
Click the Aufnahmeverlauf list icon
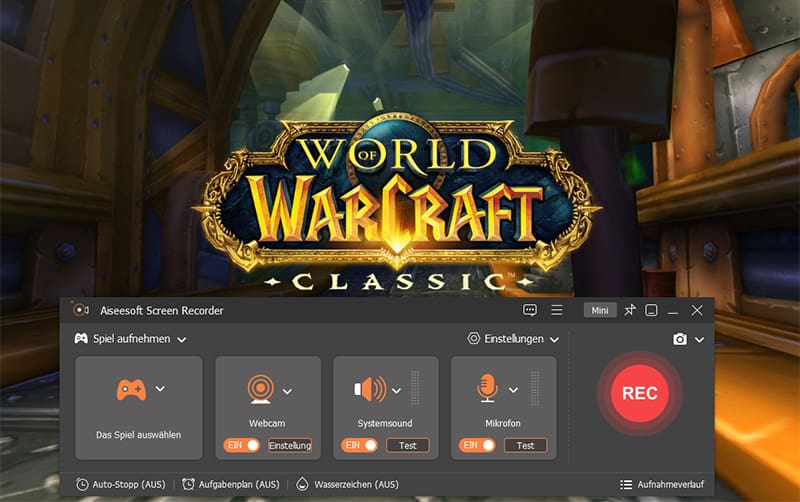(626, 484)
